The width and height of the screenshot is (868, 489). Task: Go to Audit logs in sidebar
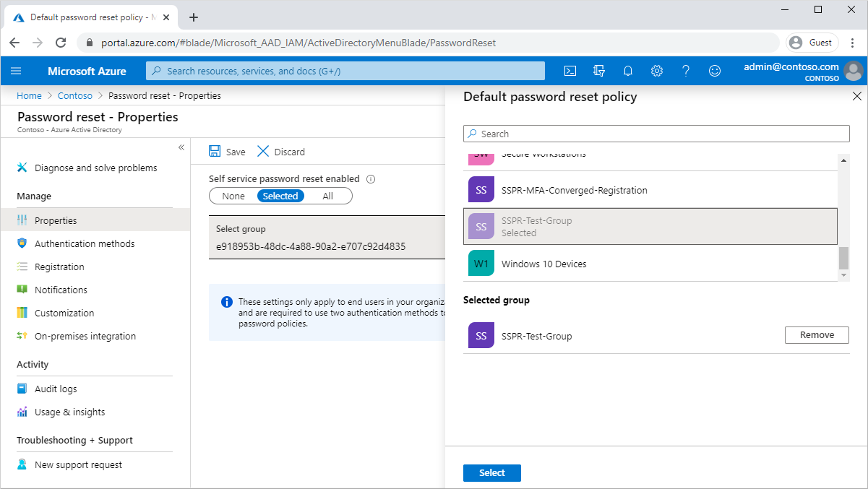pos(56,389)
